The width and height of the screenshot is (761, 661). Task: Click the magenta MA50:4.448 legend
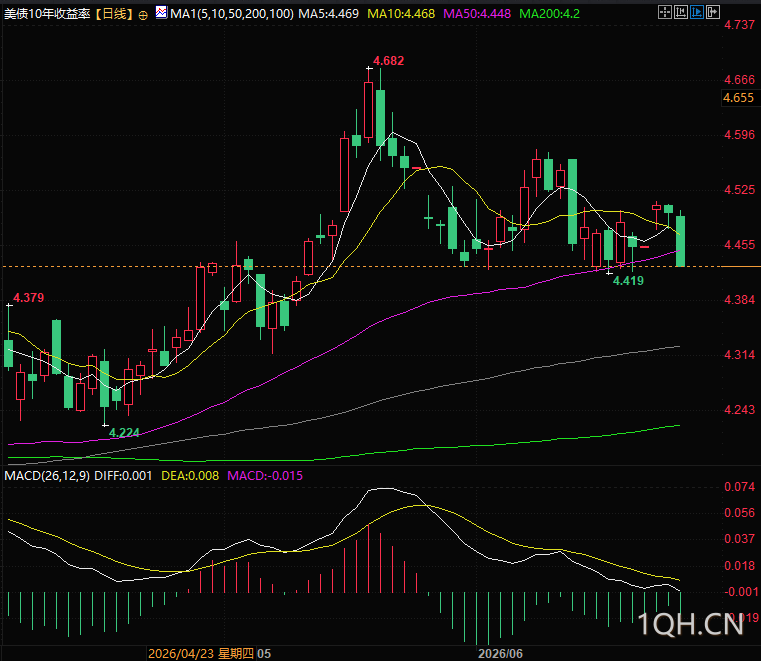(x=477, y=14)
